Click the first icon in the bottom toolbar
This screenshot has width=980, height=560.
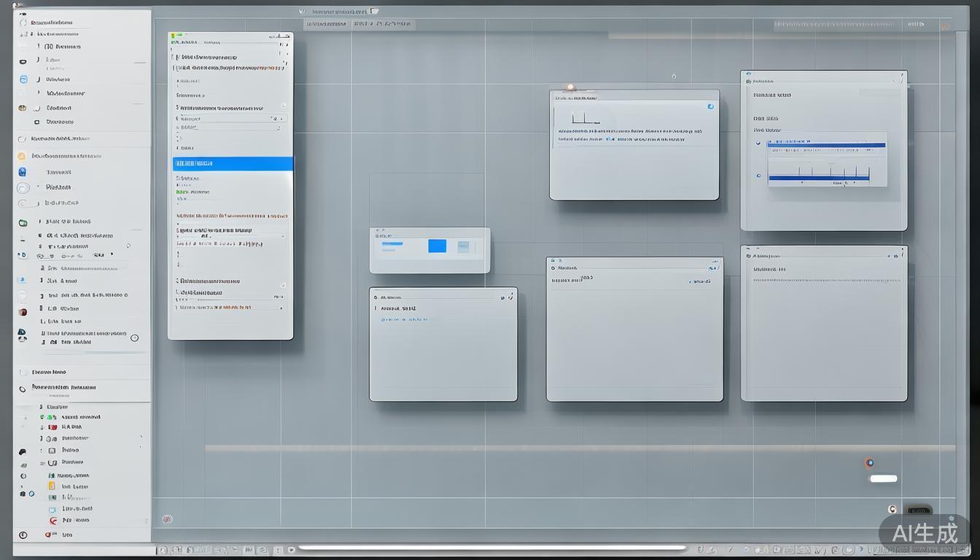coord(163,550)
